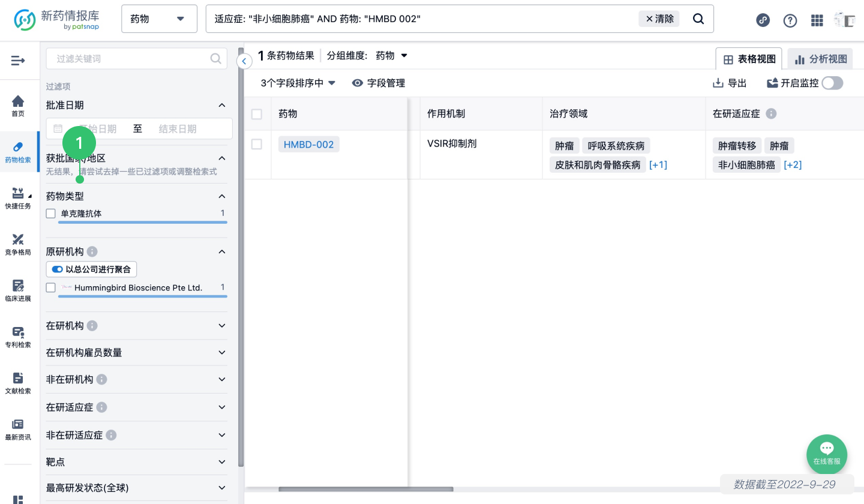Click info icon in 在研适应症 column header
Viewport: 864px width, 504px height.
click(772, 113)
